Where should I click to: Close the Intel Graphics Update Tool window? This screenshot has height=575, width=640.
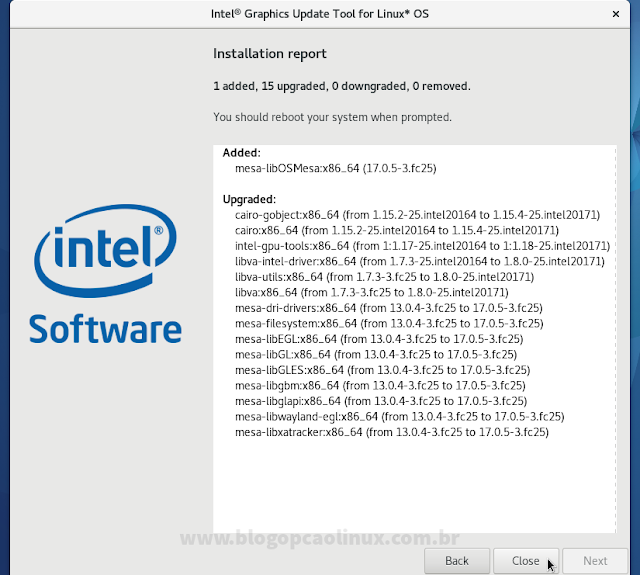coord(616,14)
